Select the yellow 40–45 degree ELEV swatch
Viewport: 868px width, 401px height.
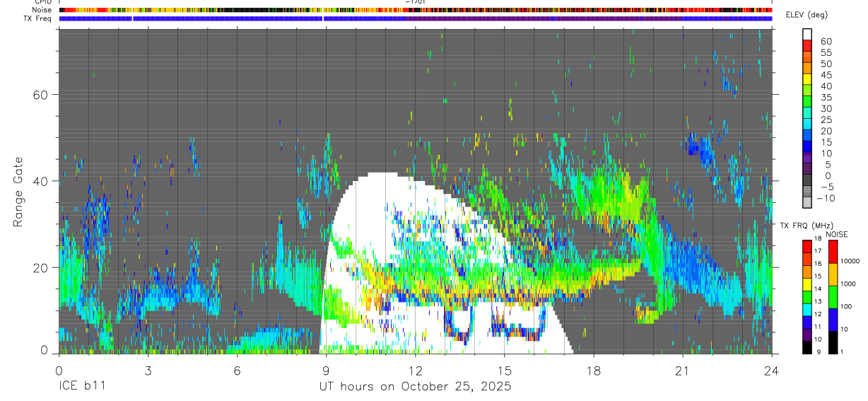[x=807, y=79]
